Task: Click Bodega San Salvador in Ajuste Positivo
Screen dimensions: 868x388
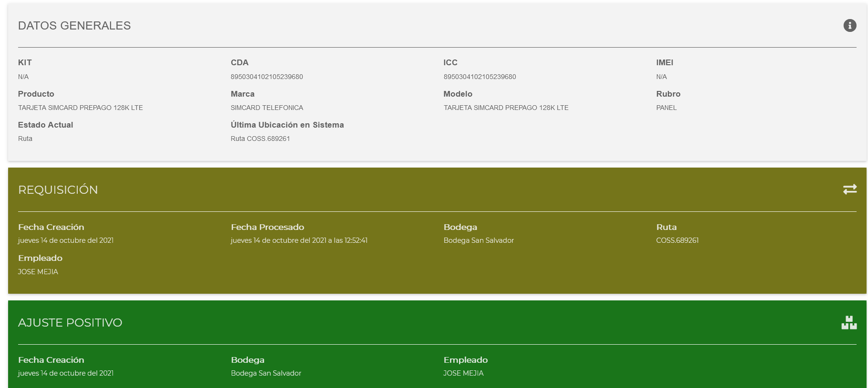Action: click(x=266, y=373)
